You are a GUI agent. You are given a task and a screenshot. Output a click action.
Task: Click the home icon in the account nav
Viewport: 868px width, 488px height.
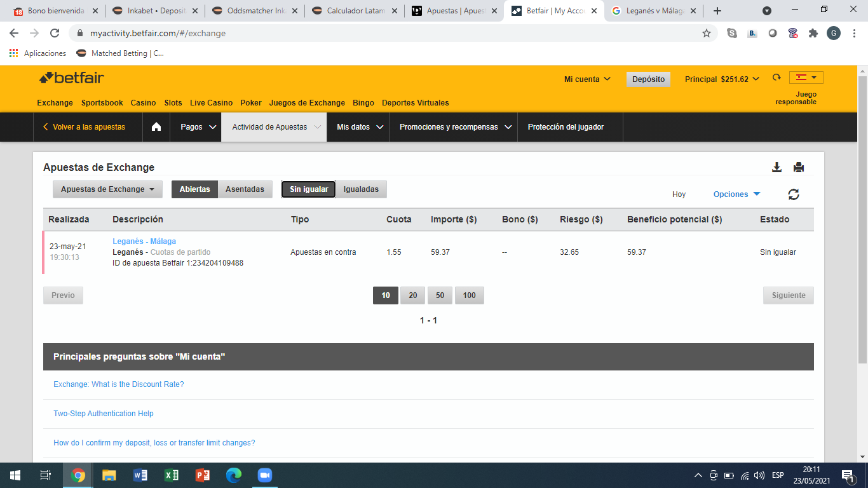[156, 127]
